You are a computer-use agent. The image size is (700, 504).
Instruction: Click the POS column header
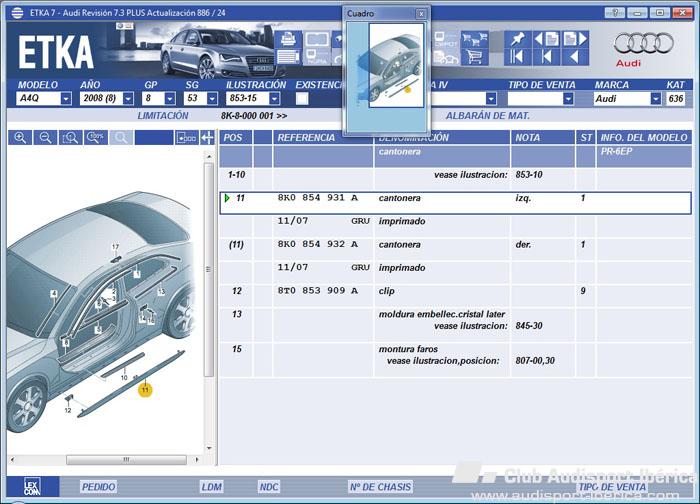(x=235, y=137)
